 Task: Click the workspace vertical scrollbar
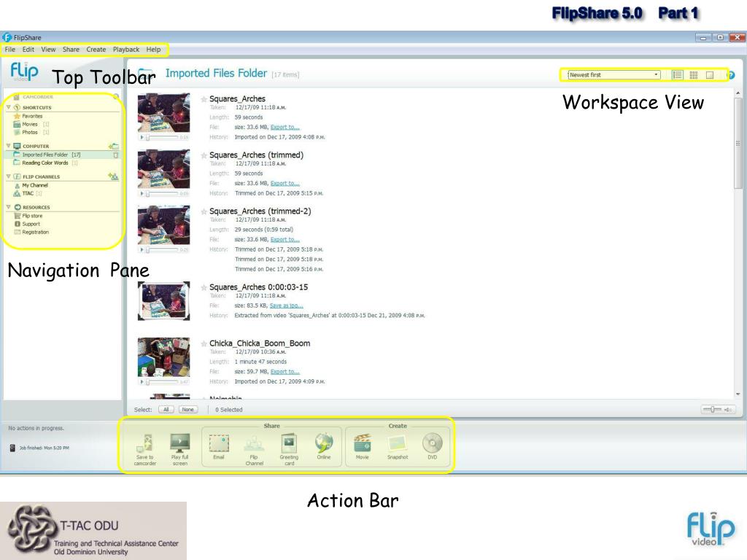click(x=738, y=143)
